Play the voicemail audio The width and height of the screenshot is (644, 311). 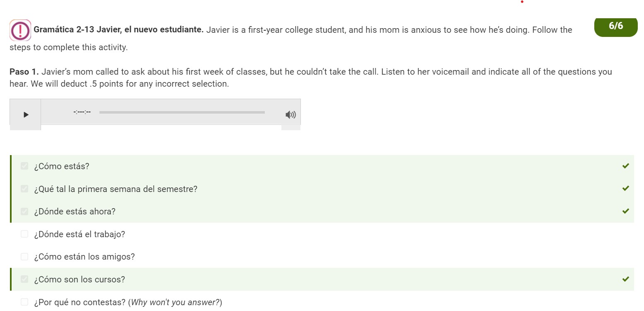tap(26, 114)
